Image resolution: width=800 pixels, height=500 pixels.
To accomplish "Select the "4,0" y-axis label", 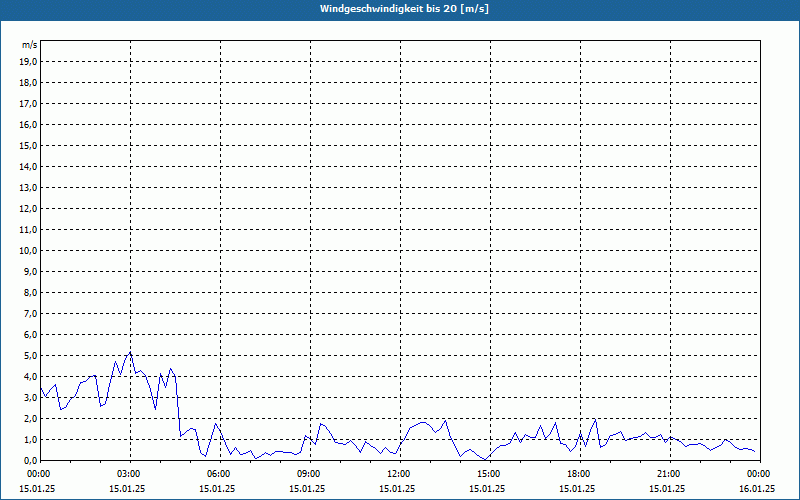I will coord(30,377).
